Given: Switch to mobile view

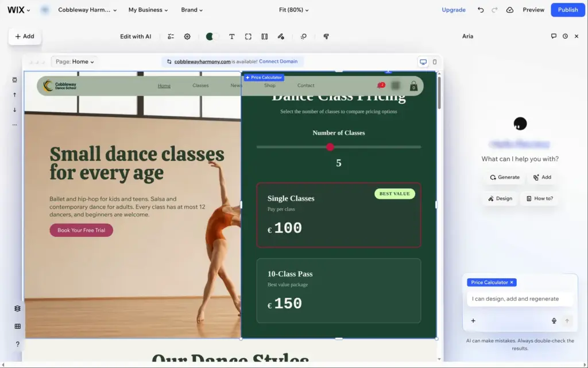Looking at the screenshot, I should (435, 62).
